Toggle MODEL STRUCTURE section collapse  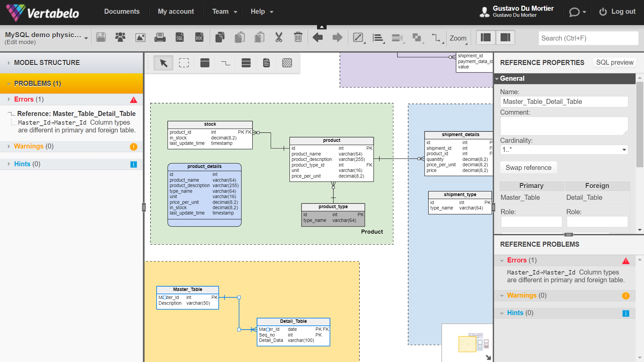click(9, 62)
